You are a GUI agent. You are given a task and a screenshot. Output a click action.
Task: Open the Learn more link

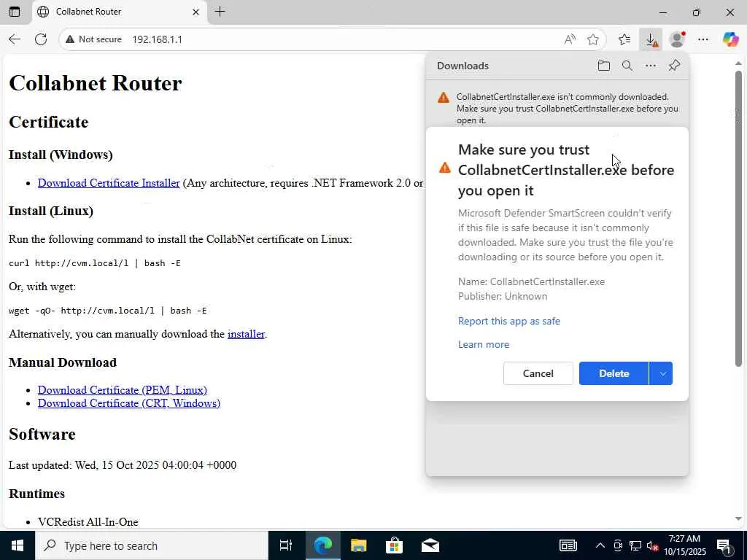[x=484, y=344]
